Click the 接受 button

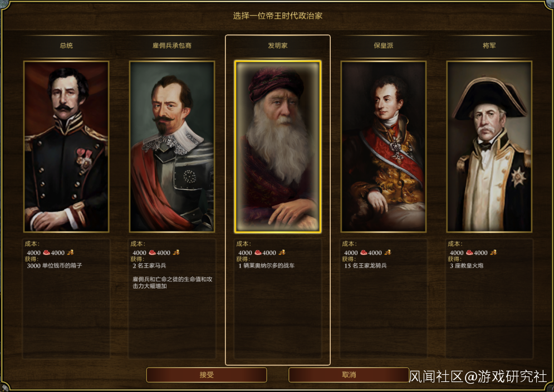tap(207, 375)
